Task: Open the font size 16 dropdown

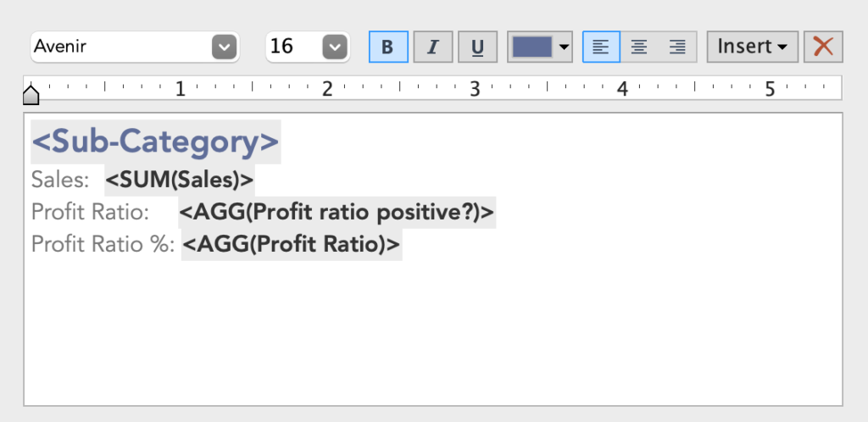Action: [335, 47]
